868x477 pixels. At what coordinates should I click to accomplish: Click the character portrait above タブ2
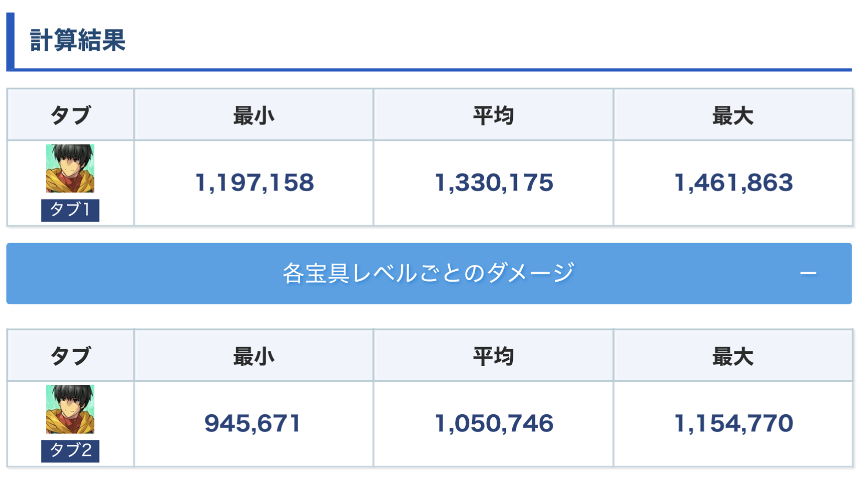(x=70, y=409)
